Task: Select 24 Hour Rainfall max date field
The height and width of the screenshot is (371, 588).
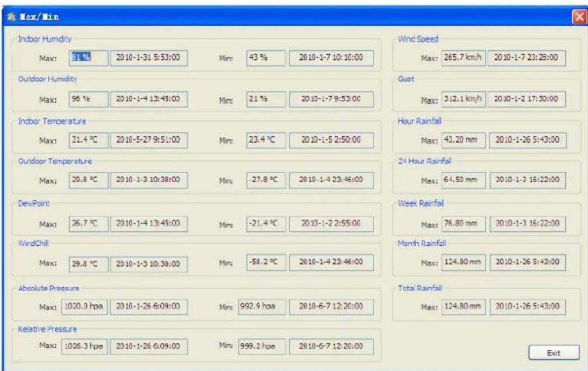Action: [528, 181]
